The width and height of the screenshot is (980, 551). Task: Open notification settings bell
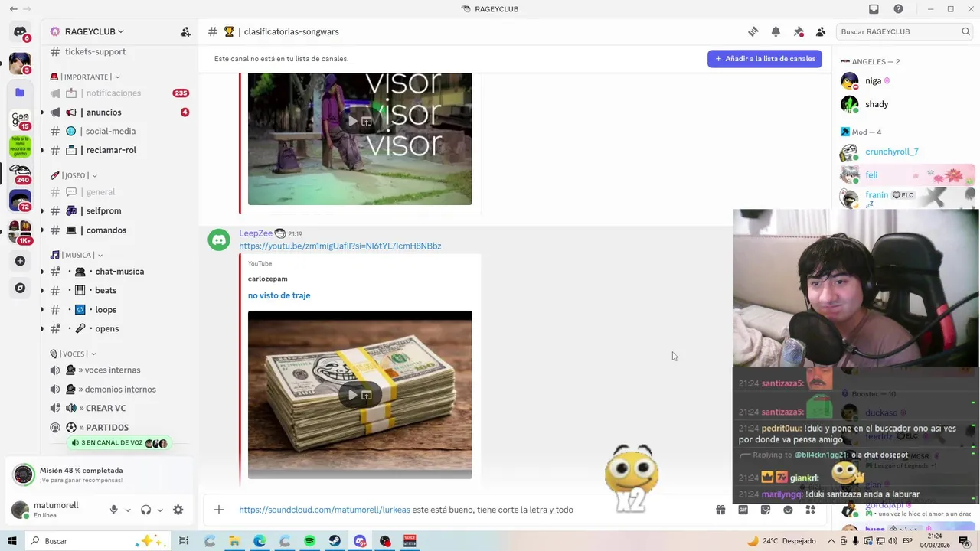click(776, 31)
